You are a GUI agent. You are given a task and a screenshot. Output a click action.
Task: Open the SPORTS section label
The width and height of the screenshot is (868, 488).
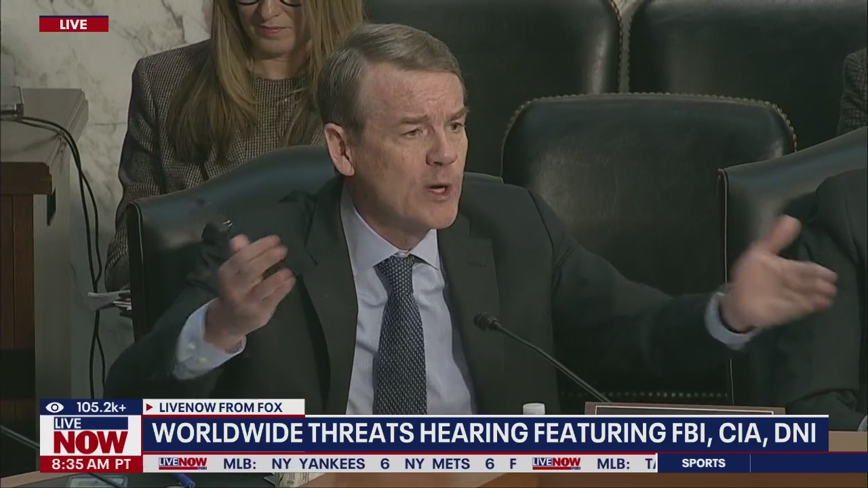pos(703,464)
